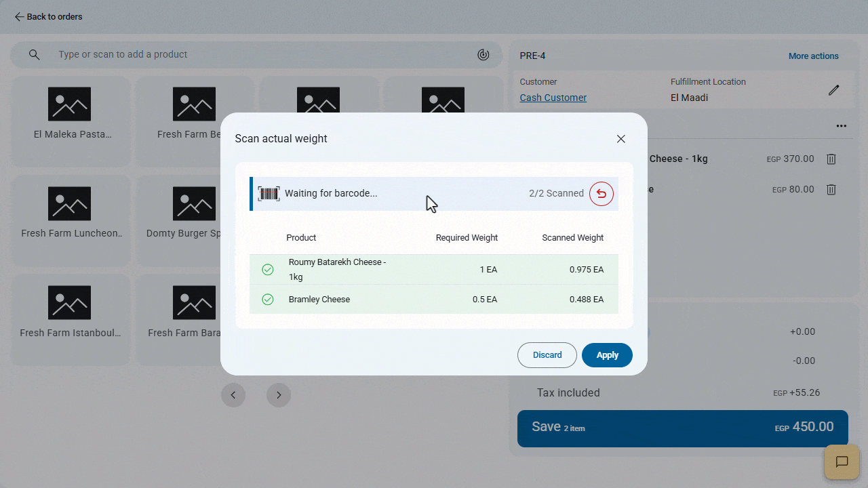The width and height of the screenshot is (868, 488).
Task: Edit customer and fulfillment with the pencil icon
Action: click(834, 90)
